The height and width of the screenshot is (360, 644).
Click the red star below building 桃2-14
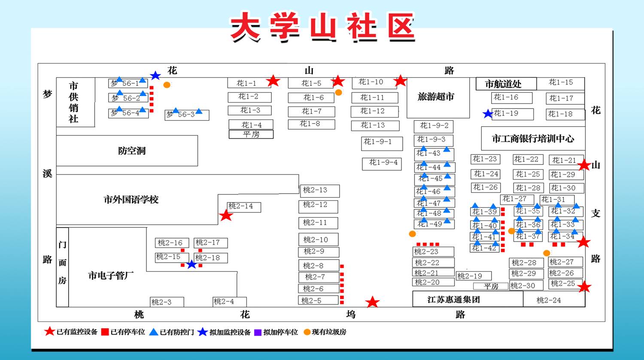226,215
